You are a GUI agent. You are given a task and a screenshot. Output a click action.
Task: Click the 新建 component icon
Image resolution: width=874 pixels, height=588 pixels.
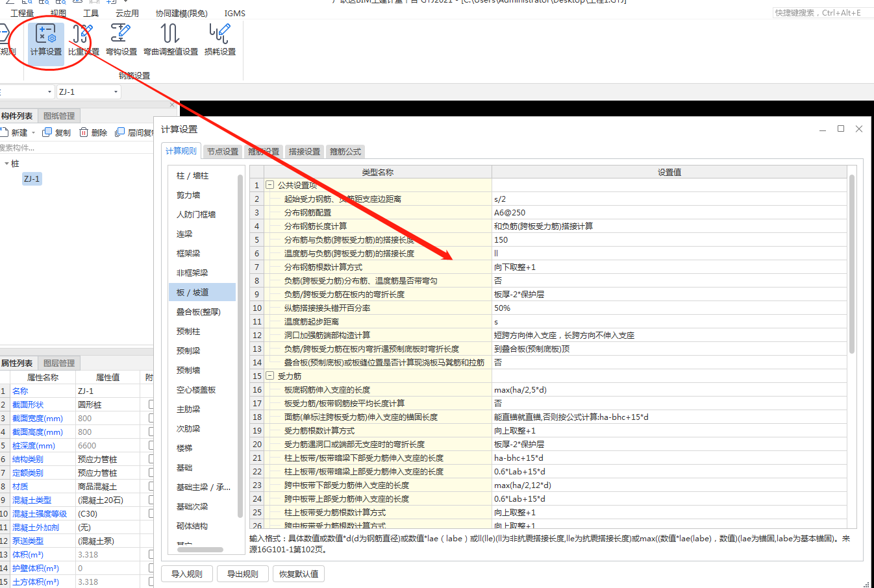4,132
